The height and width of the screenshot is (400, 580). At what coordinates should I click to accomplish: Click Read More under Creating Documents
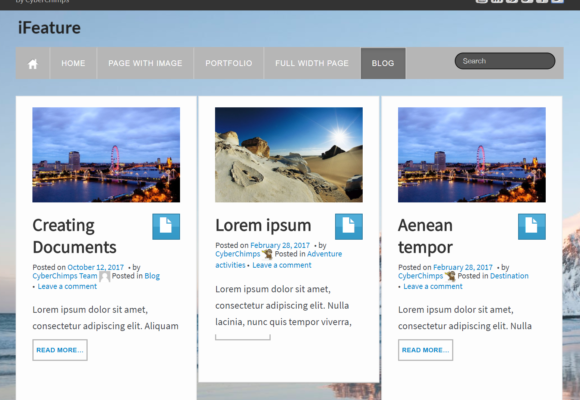60,350
